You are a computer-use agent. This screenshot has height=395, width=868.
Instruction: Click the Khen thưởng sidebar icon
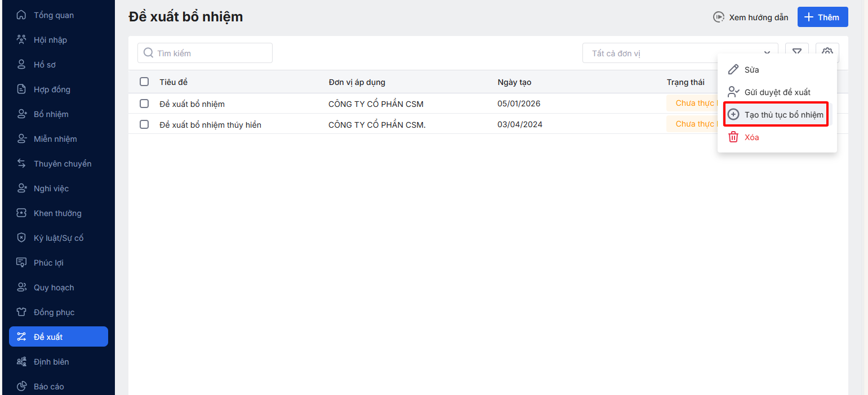tap(21, 213)
